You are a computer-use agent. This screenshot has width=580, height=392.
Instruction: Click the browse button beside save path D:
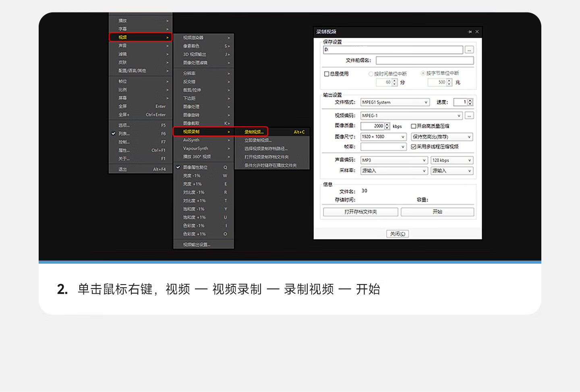(x=469, y=50)
